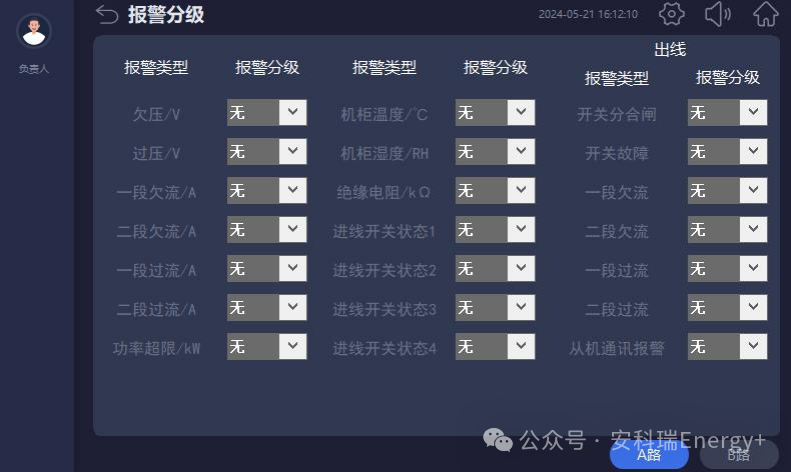Expand 进线开关状态4 alarm level dropdown

[495, 346]
